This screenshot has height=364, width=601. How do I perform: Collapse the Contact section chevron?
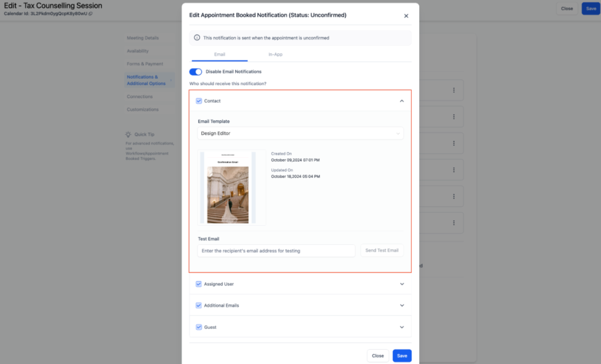point(402,101)
